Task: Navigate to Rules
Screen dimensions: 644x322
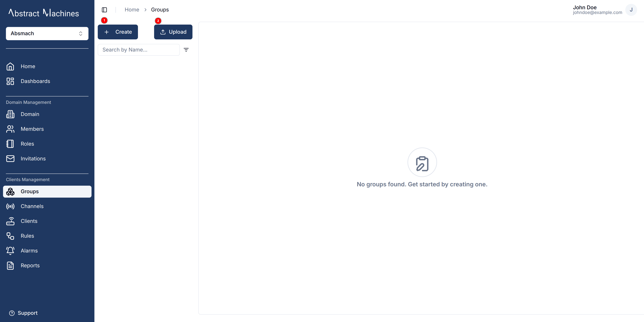Action: (x=47, y=236)
